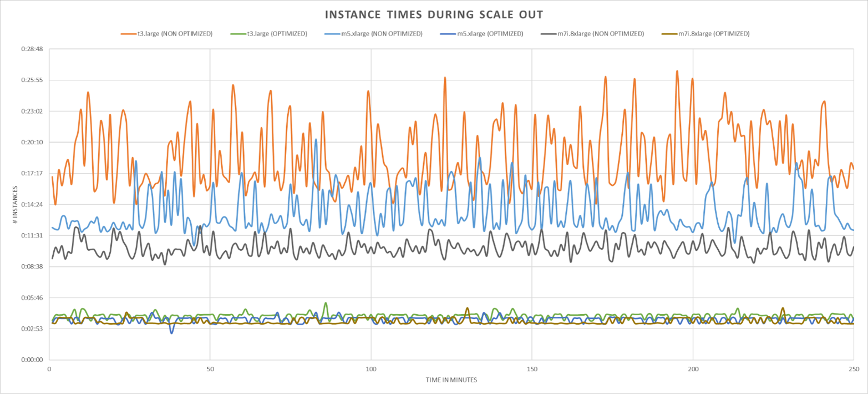Click the horizontal axis value 150
Screen dimensions: 868x394
(531, 368)
